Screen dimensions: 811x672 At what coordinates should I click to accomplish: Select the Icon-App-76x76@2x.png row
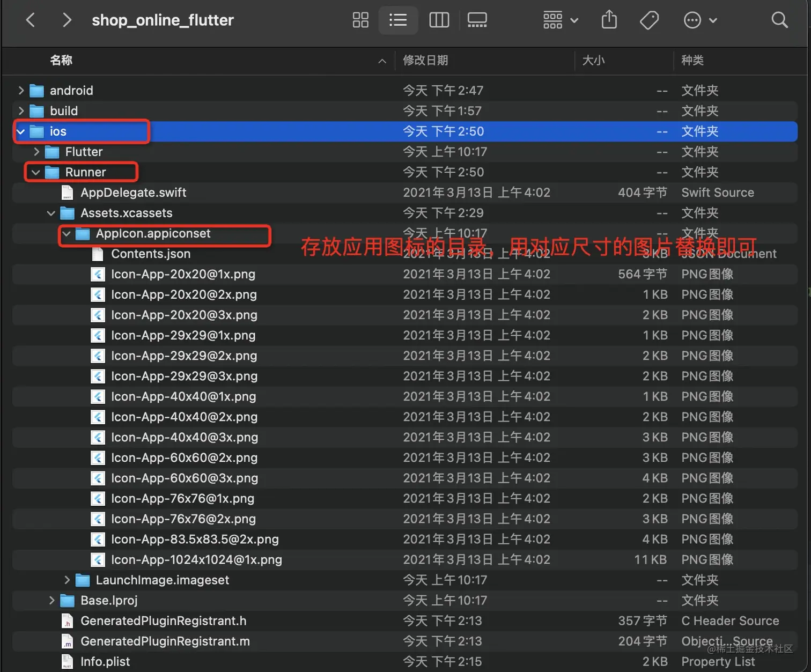pyautogui.click(x=405, y=519)
